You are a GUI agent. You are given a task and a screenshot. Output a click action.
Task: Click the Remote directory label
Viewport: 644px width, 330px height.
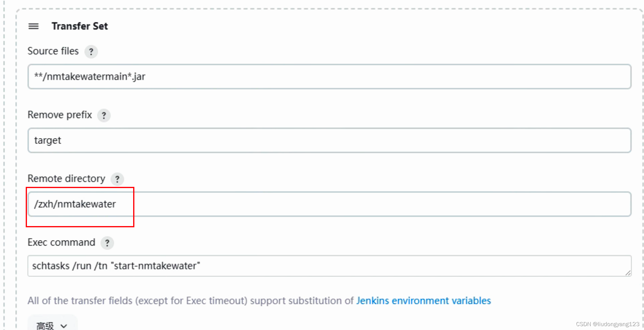coord(66,179)
